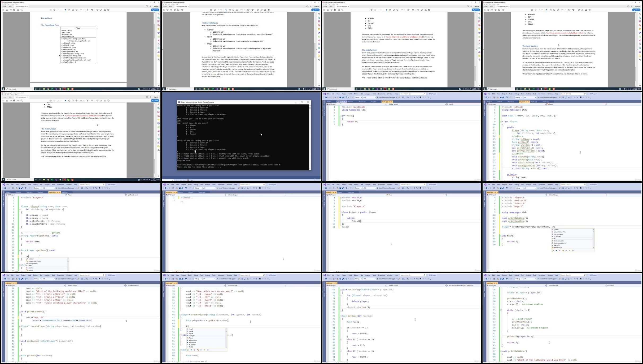Collapse Player::getName() outline in Player.cpp editor
The width and height of the screenshot is (643, 364).
click(x=20, y=236)
